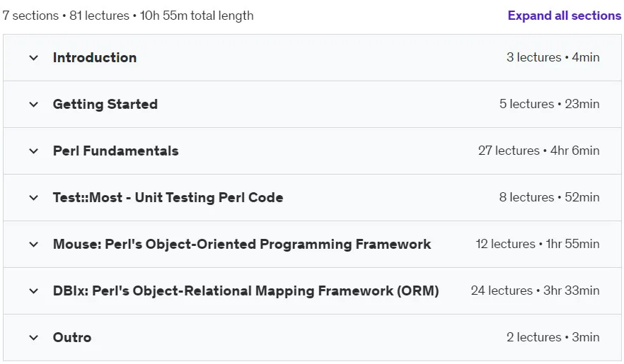624x364 pixels.
Task: Click Expand all sections link
Action: pos(565,16)
